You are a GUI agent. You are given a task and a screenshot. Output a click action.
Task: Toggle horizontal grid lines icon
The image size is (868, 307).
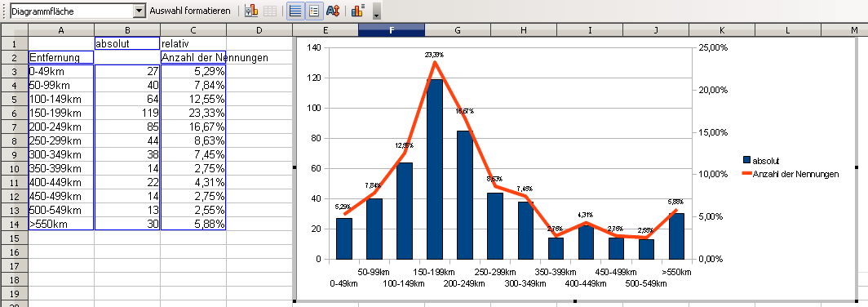[296, 11]
